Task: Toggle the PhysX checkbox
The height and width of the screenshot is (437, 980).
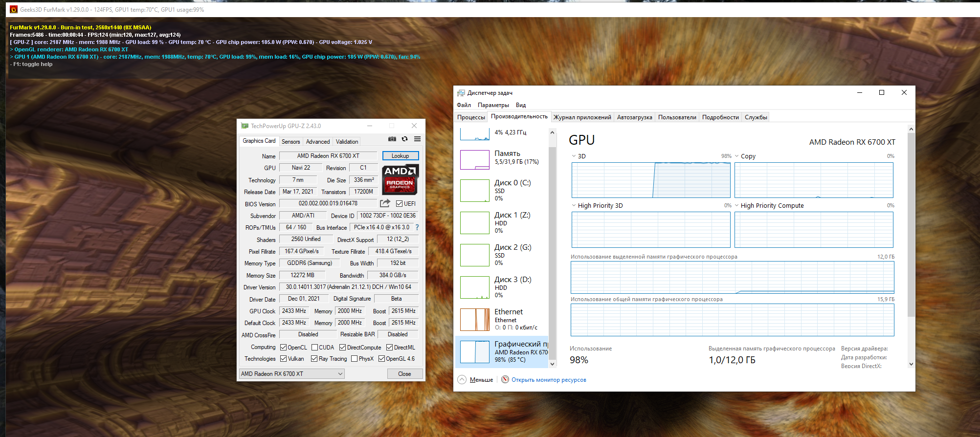Action: pyautogui.click(x=354, y=359)
